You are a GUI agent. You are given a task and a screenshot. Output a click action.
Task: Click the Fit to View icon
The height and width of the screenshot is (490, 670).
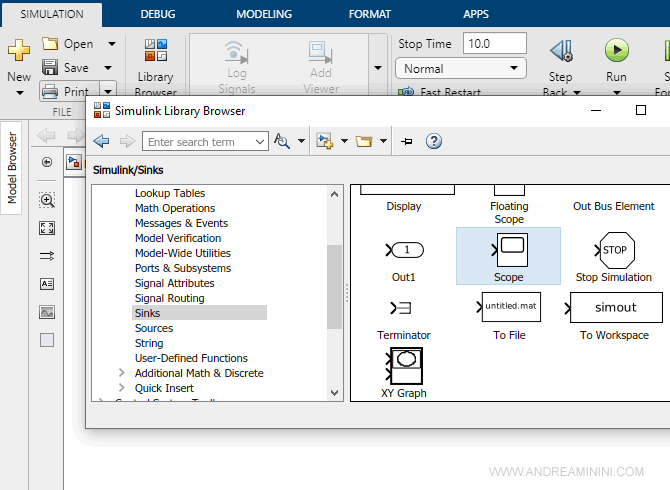click(x=47, y=228)
